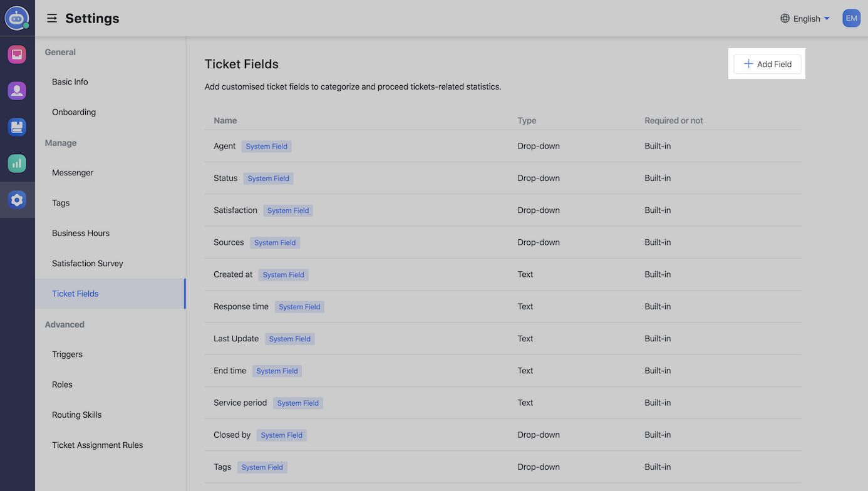868x491 pixels.
Task: Open the Contacts panel icon
Action: [x=17, y=90]
